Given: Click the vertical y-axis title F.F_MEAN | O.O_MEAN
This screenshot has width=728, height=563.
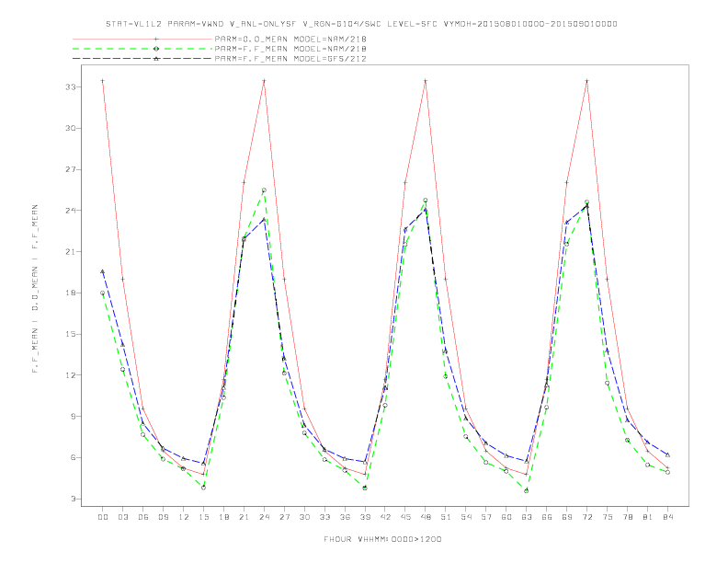Looking at the screenshot, I should pos(35,289).
